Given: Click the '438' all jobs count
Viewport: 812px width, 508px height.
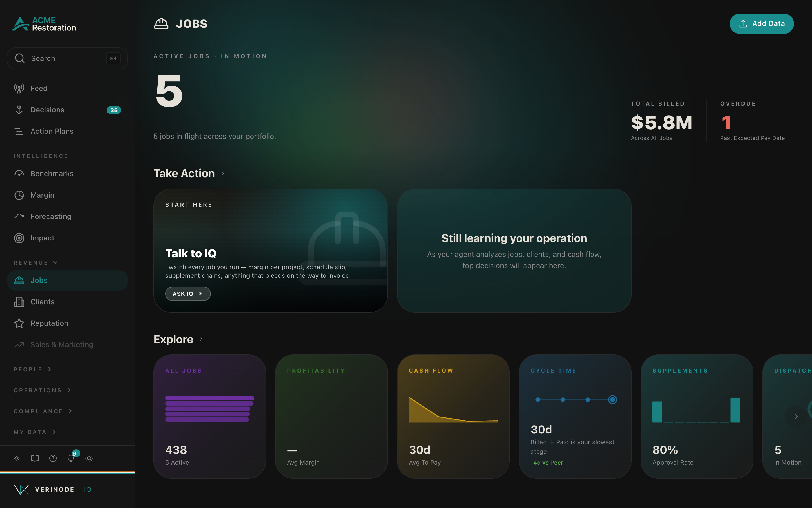Looking at the screenshot, I should [176, 450].
